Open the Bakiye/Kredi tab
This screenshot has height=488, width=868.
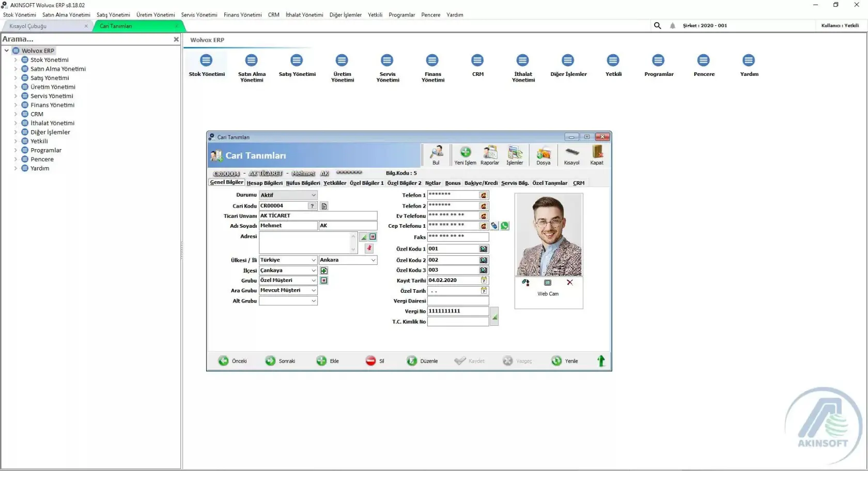tap(481, 183)
